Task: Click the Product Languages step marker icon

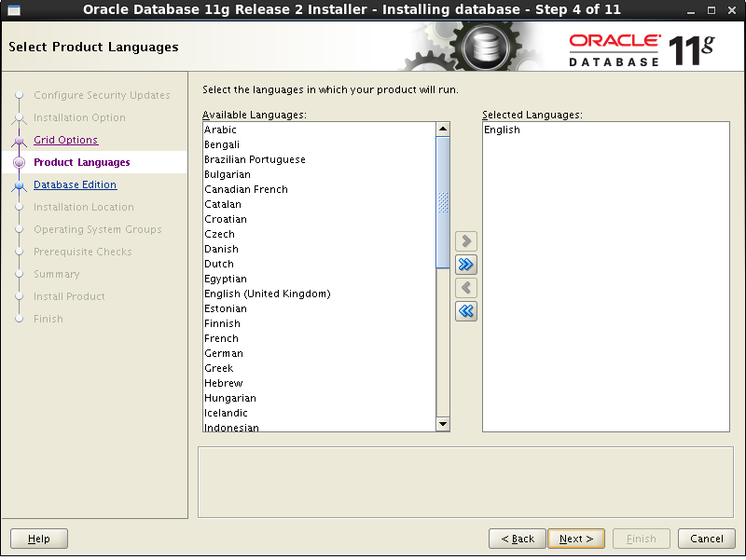Action: [19, 162]
